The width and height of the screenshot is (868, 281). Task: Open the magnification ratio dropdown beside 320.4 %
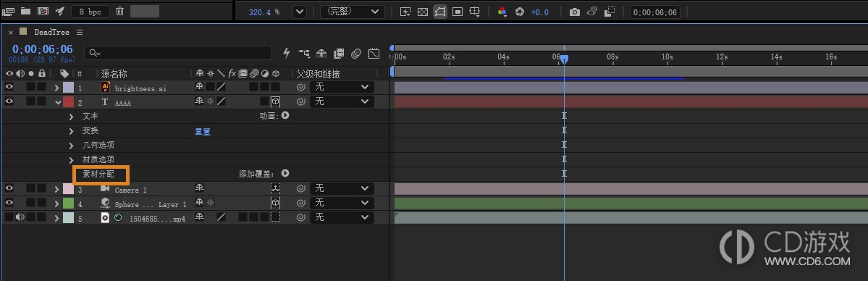point(299,12)
